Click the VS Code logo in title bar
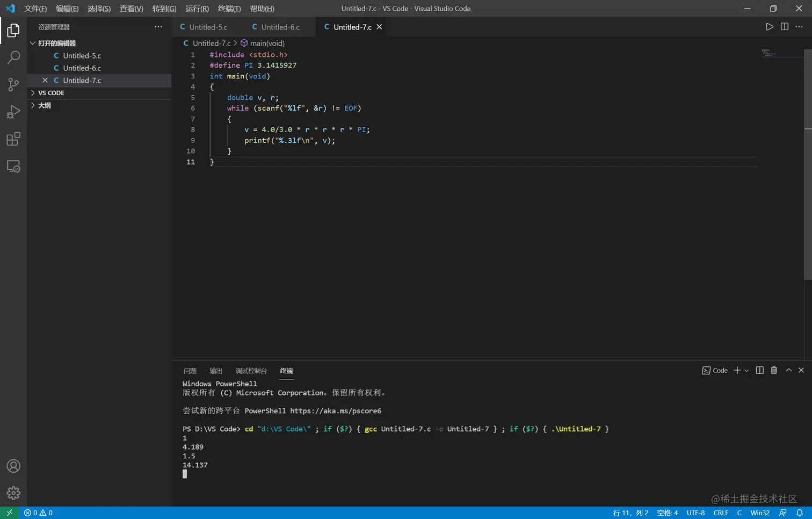 pyautogui.click(x=10, y=9)
